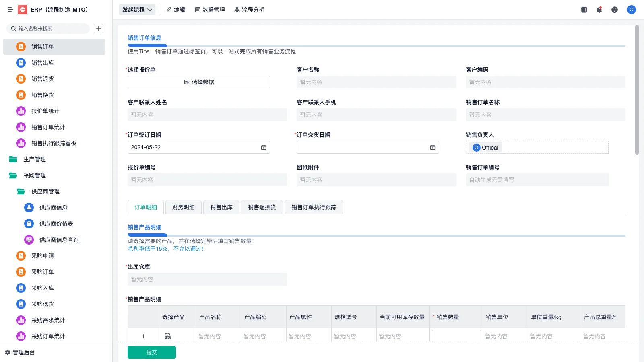This screenshot has width=644, height=362.
Task: Click the 当前可用库存数量 column header
Action: 402,317
